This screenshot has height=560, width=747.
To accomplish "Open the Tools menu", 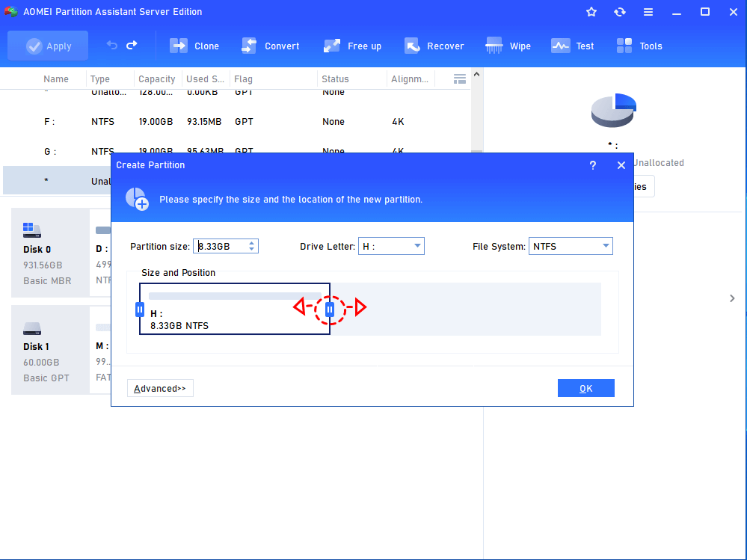I will (639, 46).
